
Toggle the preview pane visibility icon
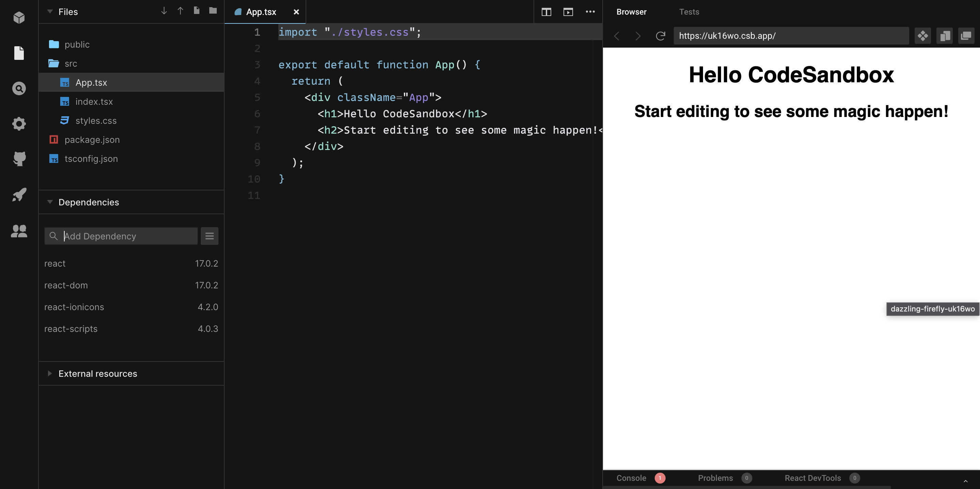(x=568, y=12)
